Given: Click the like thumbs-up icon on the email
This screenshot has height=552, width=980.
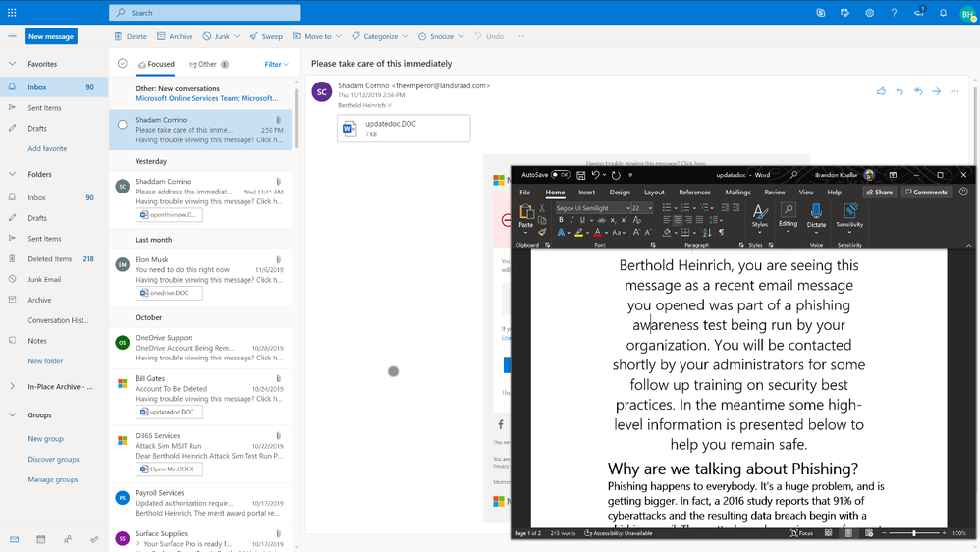Looking at the screenshot, I should (x=881, y=91).
